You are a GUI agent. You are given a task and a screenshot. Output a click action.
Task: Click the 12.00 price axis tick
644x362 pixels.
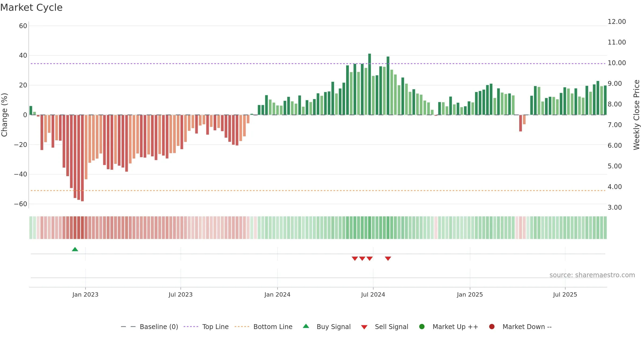pyautogui.click(x=617, y=22)
